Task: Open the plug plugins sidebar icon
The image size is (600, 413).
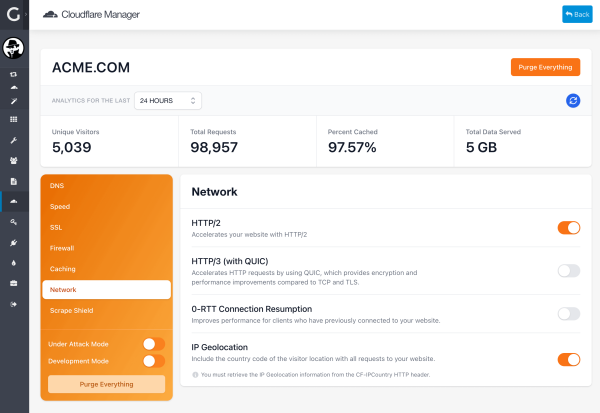Action: click(x=13, y=243)
